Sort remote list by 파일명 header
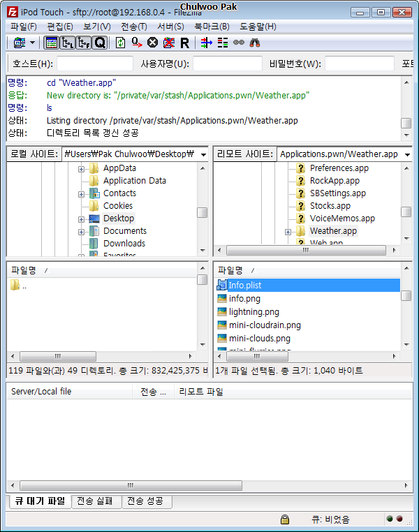This screenshot has width=419, height=532. 307,270
